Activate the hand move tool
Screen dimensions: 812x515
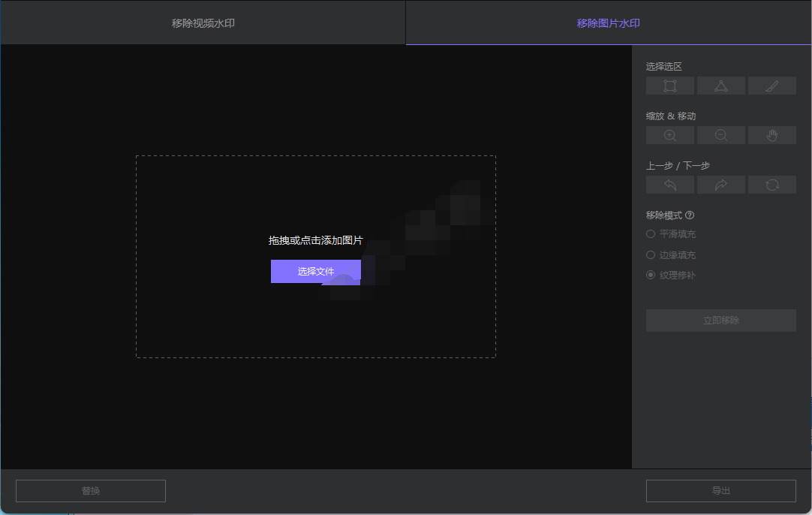pyautogui.click(x=771, y=136)
